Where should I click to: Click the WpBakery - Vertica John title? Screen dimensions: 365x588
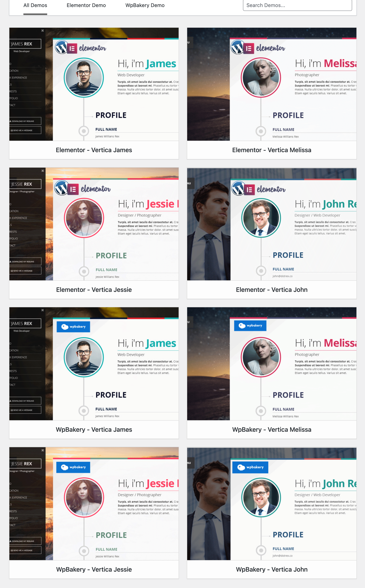(x=272, y=569)
